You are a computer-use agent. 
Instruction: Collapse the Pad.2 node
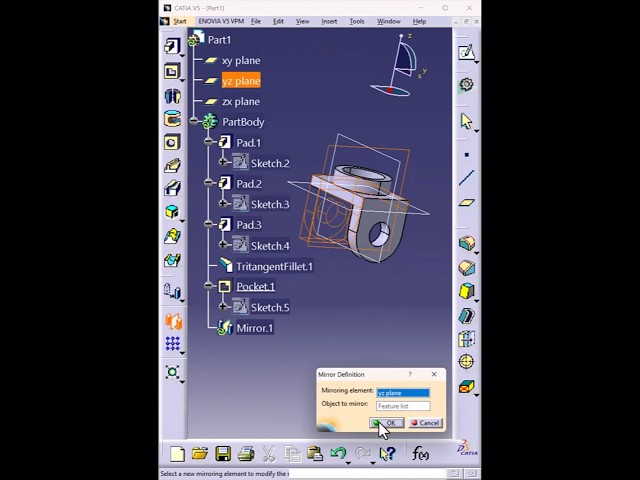[209, 183]
